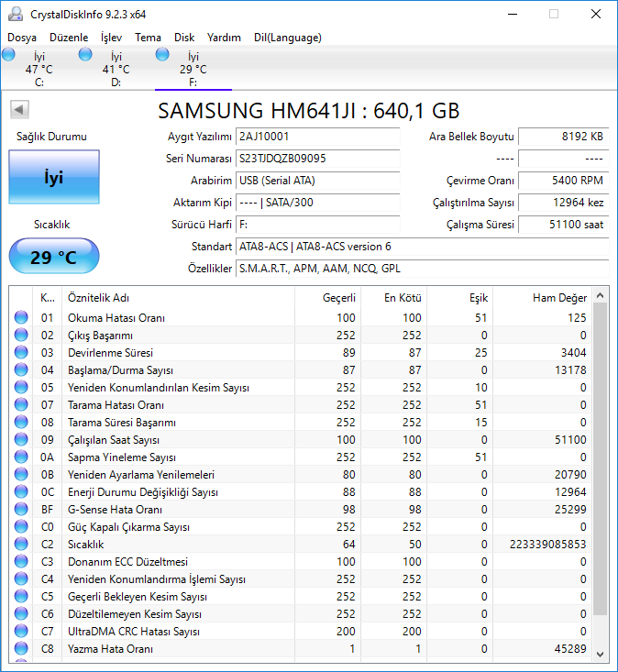
Task: Click the Çalışma Süresi 51100 saat field
Action: point(564,225)
